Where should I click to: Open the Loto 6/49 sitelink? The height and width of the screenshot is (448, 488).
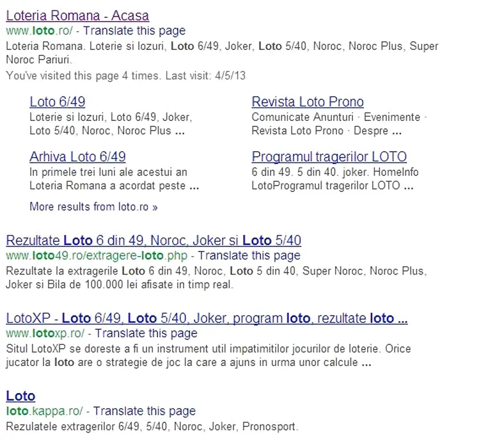tap(58, 102)
